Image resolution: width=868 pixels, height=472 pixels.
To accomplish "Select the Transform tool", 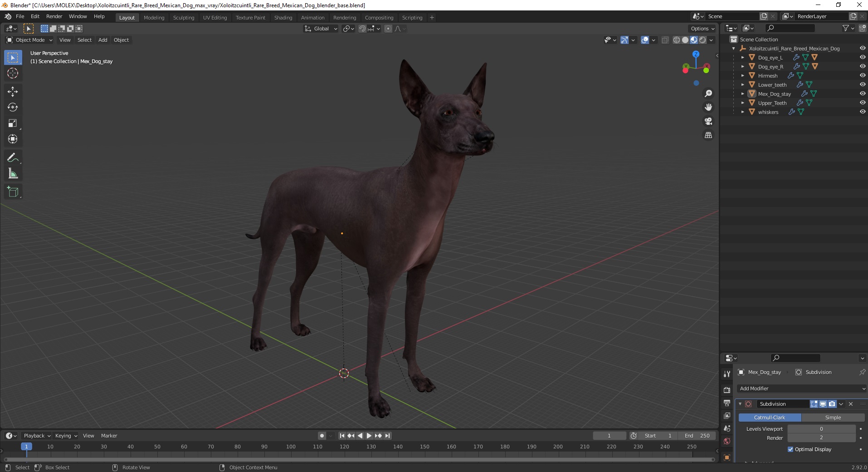I will tap(13, 139).
